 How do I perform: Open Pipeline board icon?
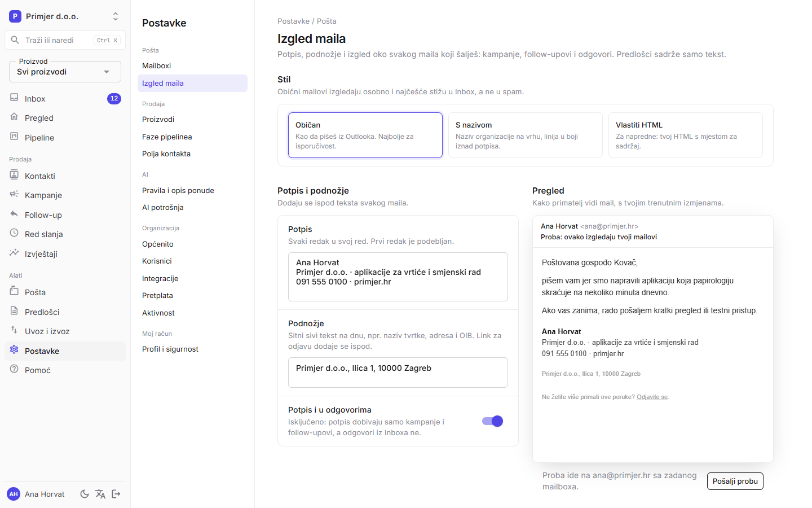point(14,137)
